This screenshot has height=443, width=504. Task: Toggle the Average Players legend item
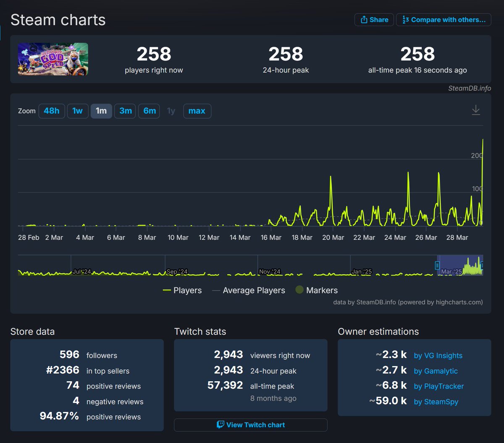point(249,290)
